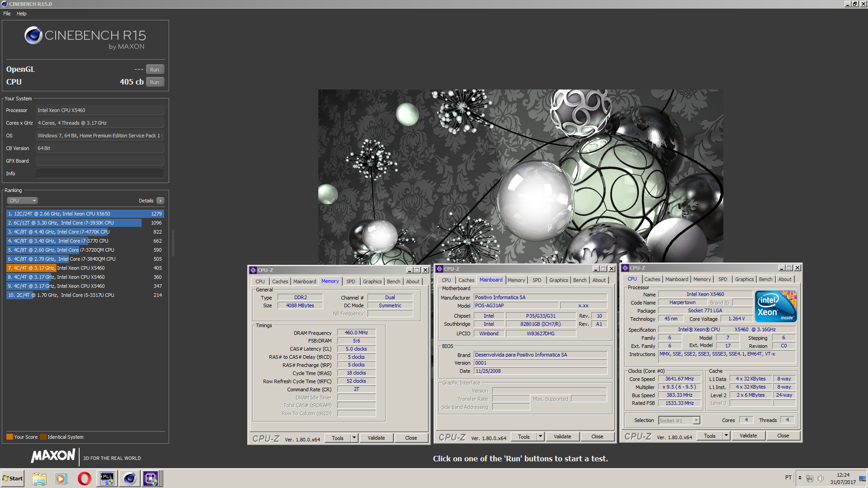Viewport: 868px width, 488px height.
Task: Open SPD tab in Memory CPU-Z window
Action: [x=350, y=282]
